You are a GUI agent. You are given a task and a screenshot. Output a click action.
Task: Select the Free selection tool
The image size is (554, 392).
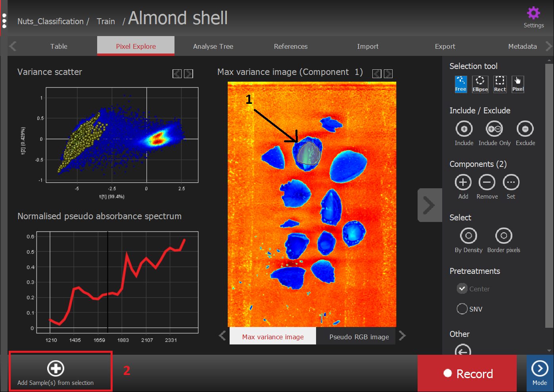(x=460, y=84)
